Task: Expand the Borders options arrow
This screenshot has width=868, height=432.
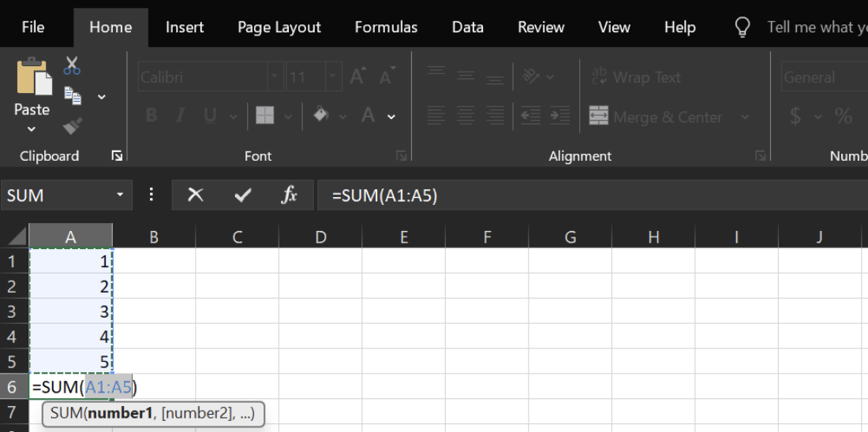Action: (288, 117)
